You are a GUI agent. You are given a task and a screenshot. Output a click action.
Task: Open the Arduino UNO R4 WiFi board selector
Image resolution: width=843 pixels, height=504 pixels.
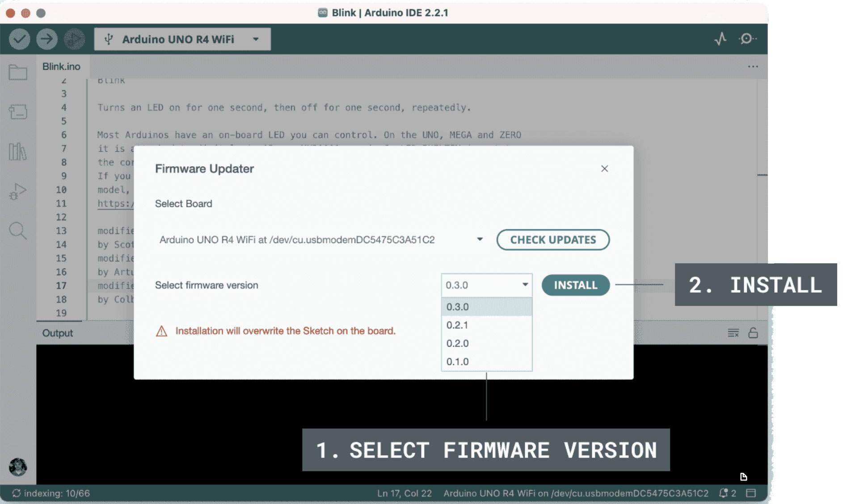pos(182,39)
